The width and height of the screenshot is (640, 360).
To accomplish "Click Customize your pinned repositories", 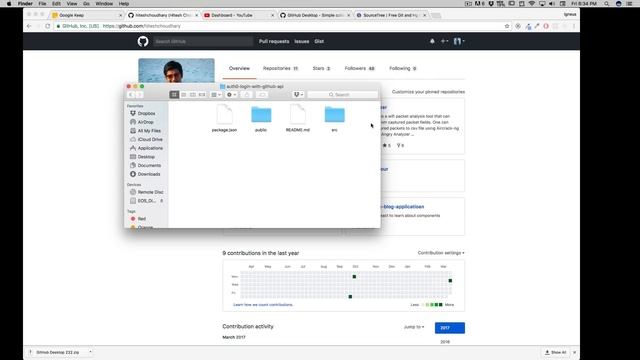I will tap(428, 92).
